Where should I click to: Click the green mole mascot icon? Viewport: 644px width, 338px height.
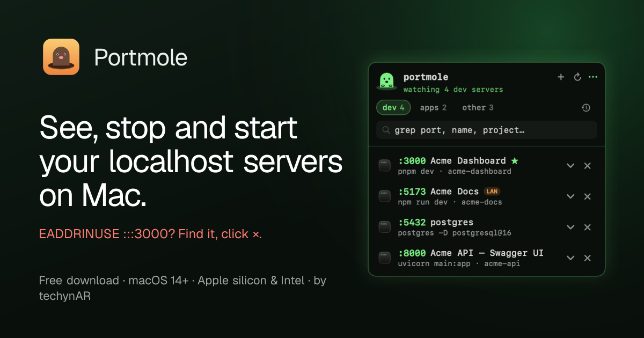tap(386, 81)
